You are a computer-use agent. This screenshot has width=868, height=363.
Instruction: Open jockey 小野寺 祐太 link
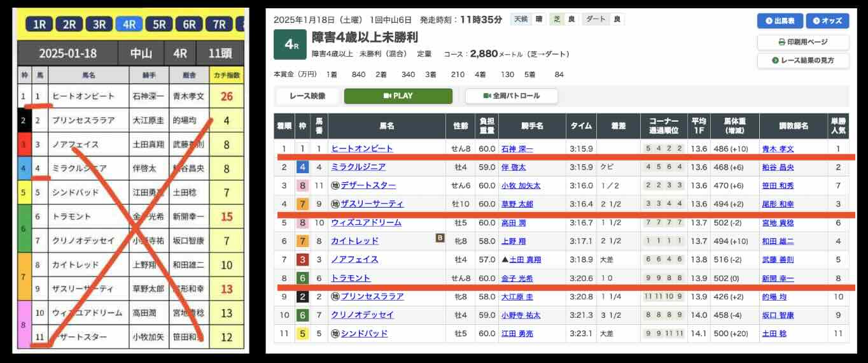click(x=521, y=315)
